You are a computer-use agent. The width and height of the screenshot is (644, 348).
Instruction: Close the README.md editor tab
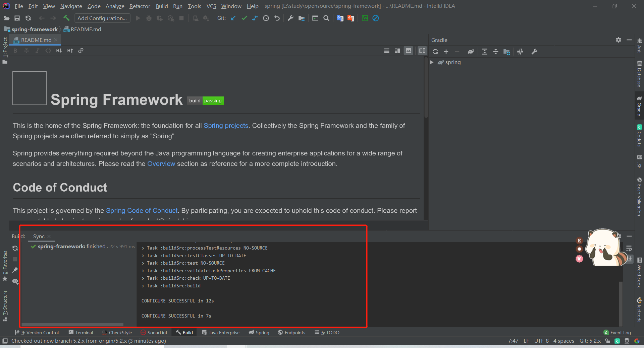pos(56,40)
